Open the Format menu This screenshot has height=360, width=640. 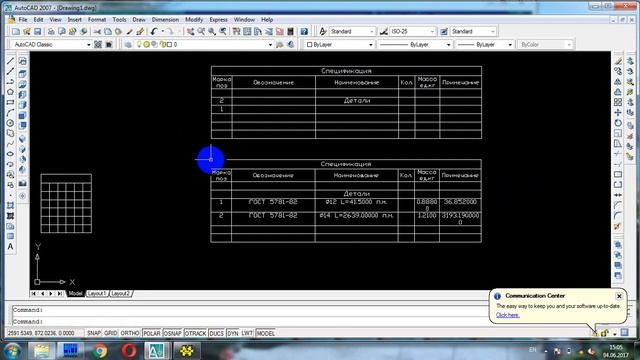[x=97, y=20]
